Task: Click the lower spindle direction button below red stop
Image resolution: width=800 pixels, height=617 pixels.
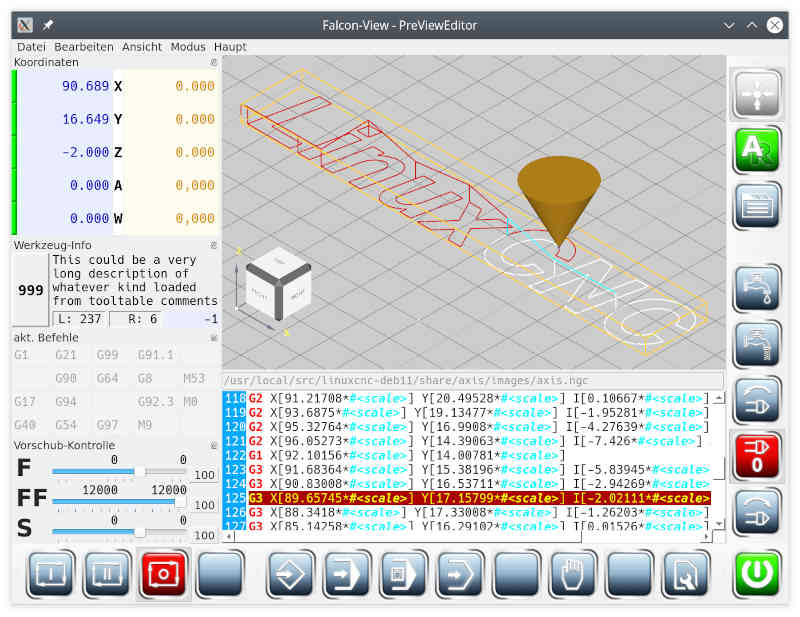Action: [x=757, y=511]
